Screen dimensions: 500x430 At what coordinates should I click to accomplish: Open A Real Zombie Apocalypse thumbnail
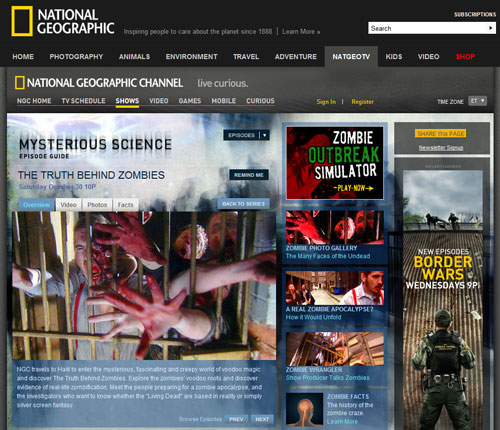[x=335, y=288]
